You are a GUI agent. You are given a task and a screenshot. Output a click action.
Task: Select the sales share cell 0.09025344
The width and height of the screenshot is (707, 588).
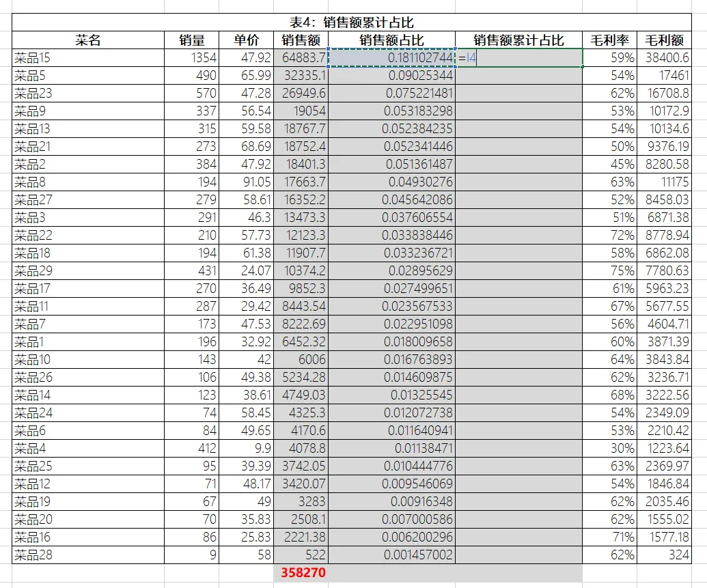[x=391, y=75]
